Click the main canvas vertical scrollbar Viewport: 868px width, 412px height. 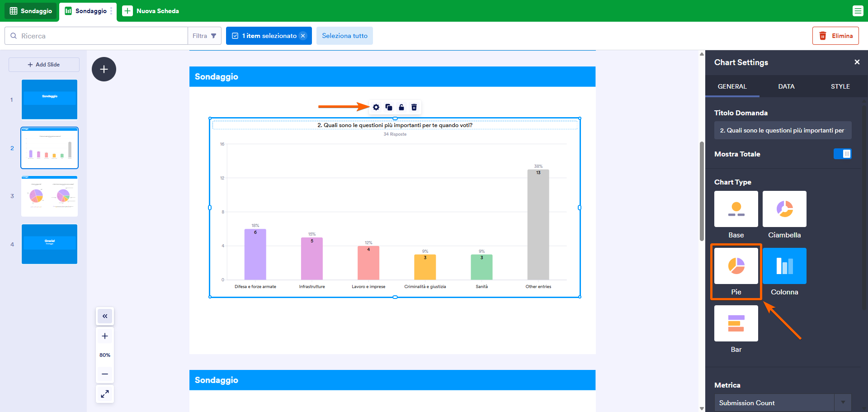702,191
